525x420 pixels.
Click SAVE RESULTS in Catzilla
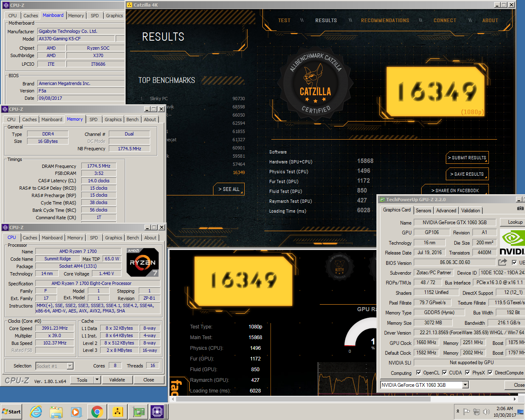[467, 174]
